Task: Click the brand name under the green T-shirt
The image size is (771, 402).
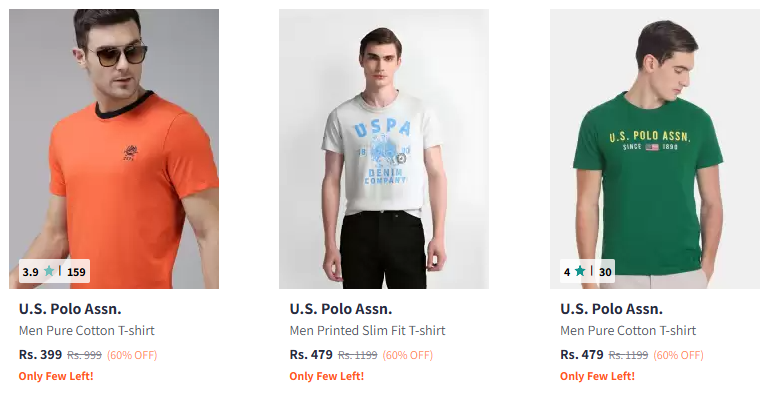Action: pyautogui.click(x=611, y=309)
